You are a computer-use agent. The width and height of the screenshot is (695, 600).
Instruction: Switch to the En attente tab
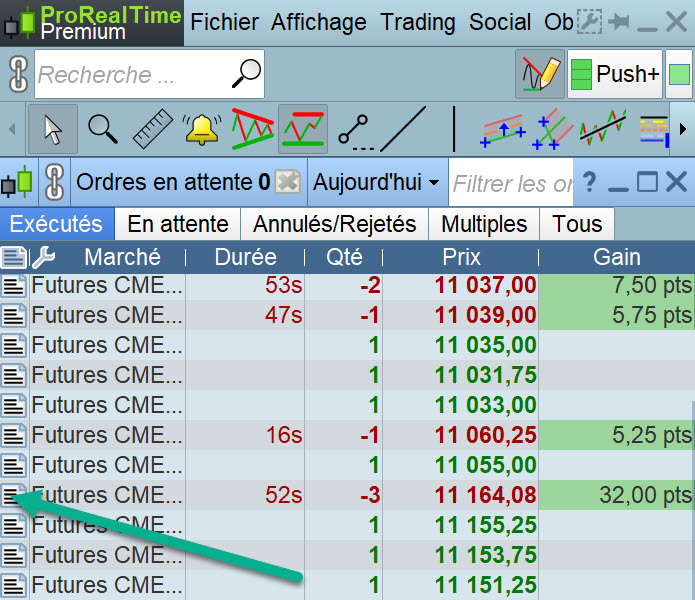click(x=178, y=224)
